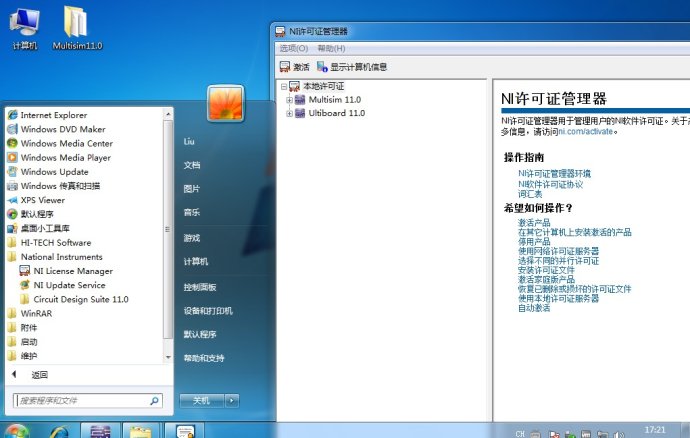Launch Windows Media Player

59,157
